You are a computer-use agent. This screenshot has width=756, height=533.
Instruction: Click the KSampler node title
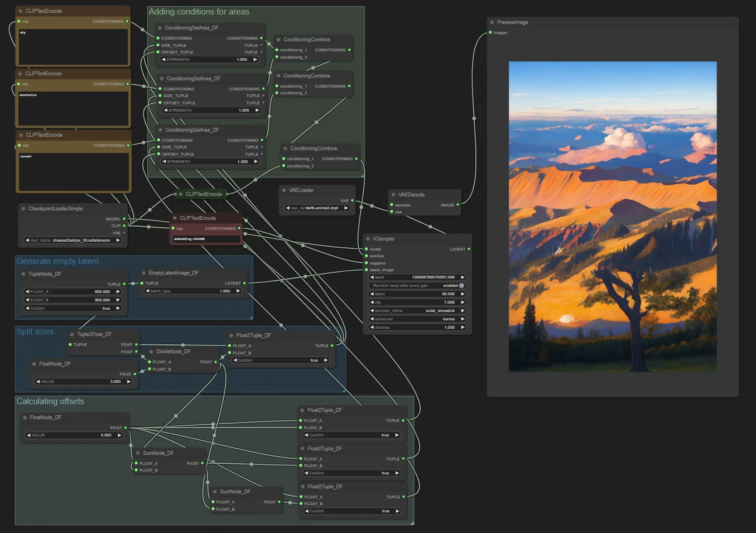(x=384, y=239)
